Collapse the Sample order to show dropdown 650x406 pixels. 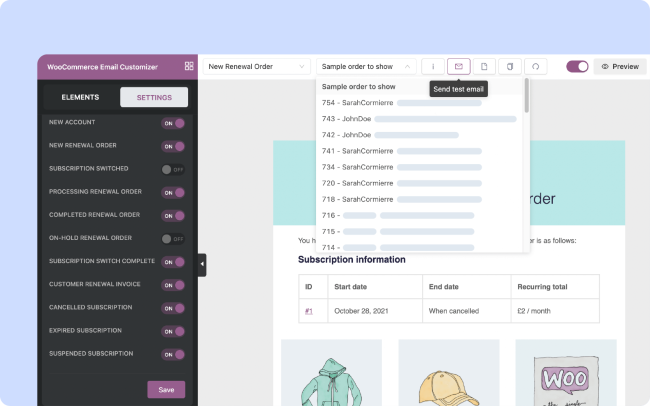tap(366, 66)
